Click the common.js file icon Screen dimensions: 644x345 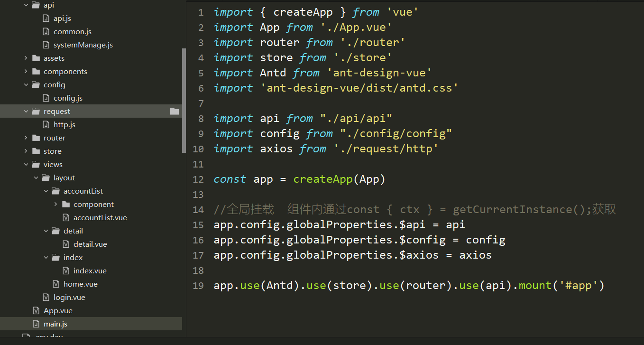pos(46,32)
